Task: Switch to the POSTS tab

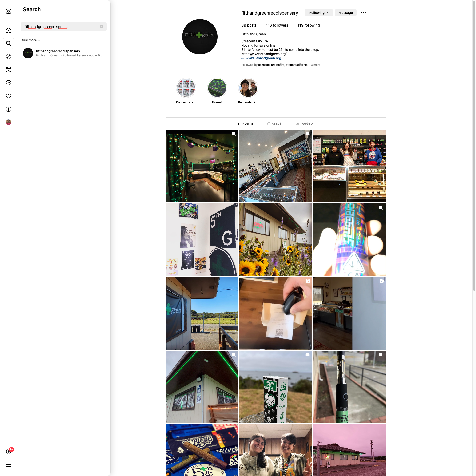Action: (246, 124)
